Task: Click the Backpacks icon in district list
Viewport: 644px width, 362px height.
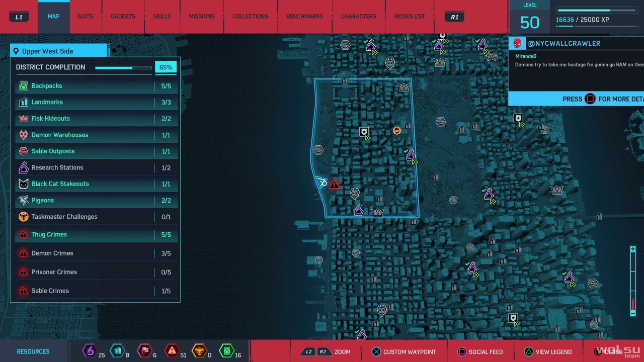Action: point(23,86)
